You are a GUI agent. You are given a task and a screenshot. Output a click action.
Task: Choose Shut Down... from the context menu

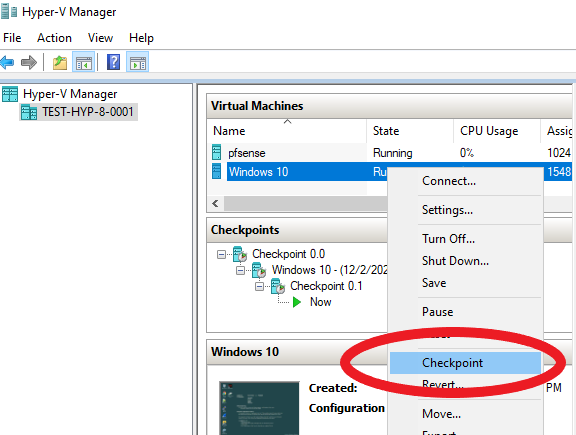click(465, 261)
